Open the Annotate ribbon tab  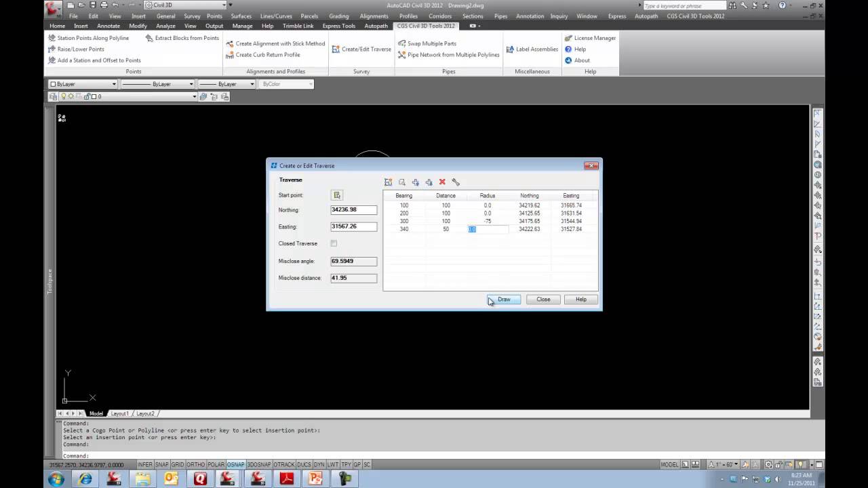[108, 26]
